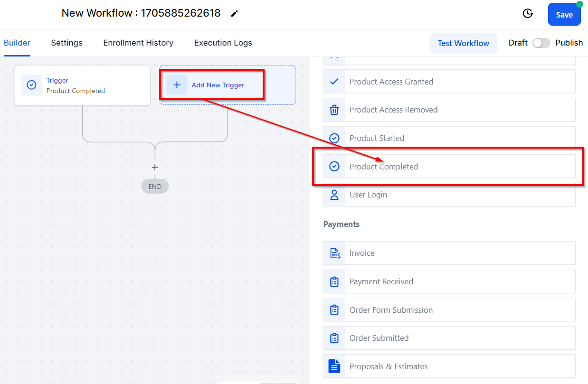Select the Product Completed trigger card on canvas
This screenshot has width=588, height=384.
point(82,85)
